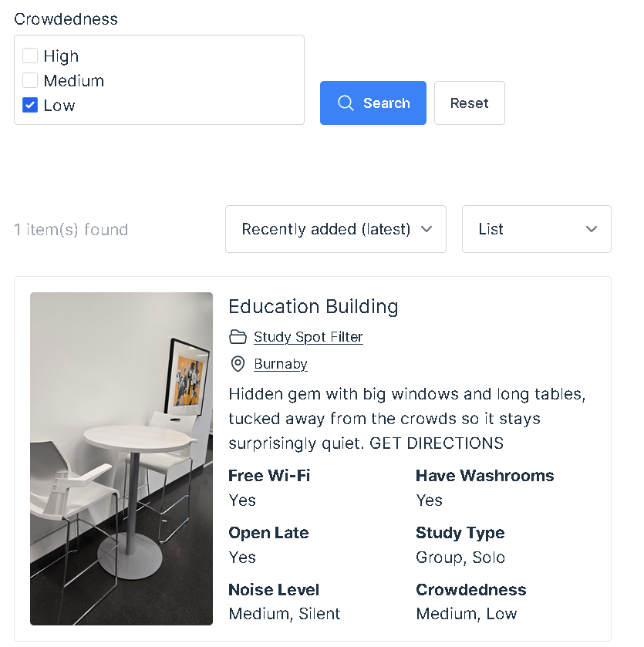Uncheck the Low crowdedness checkbox
Screen dimensions: 644x647
(x=30, y=105)
